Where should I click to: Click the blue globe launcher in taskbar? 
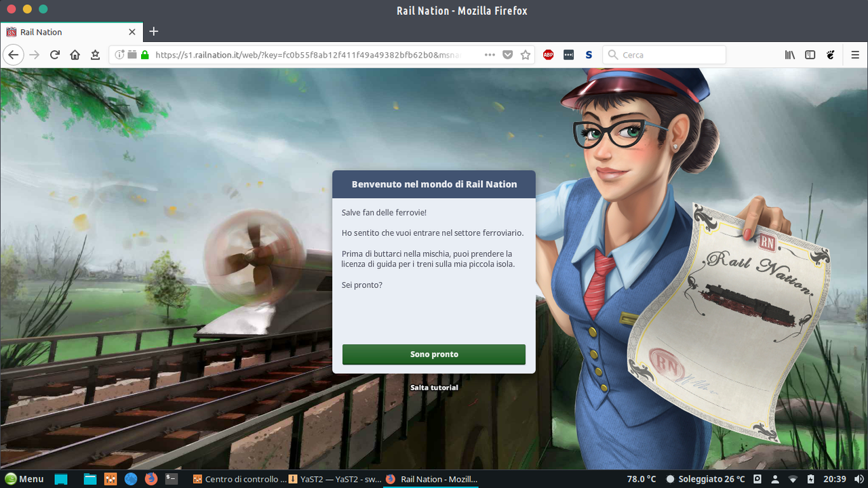coord(131,479)
